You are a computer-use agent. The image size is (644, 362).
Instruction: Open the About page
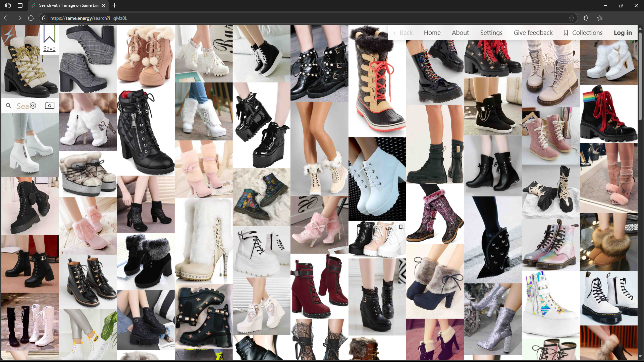(460, 33)
